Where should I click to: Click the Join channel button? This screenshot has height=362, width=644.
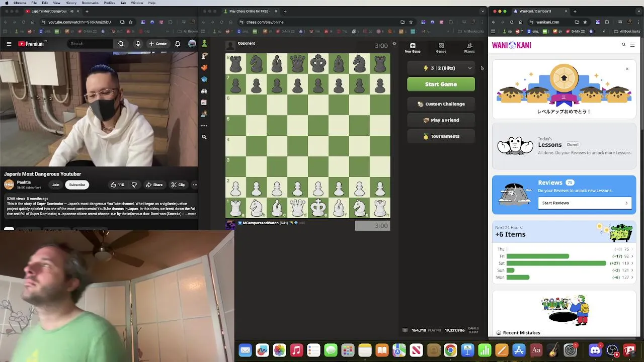[x=56, y=185]
